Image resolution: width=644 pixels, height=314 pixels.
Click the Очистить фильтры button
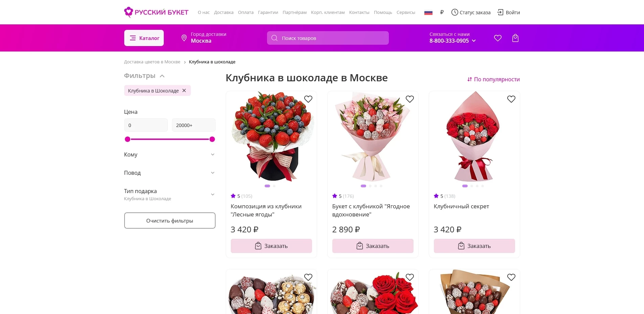click(170, 221)
